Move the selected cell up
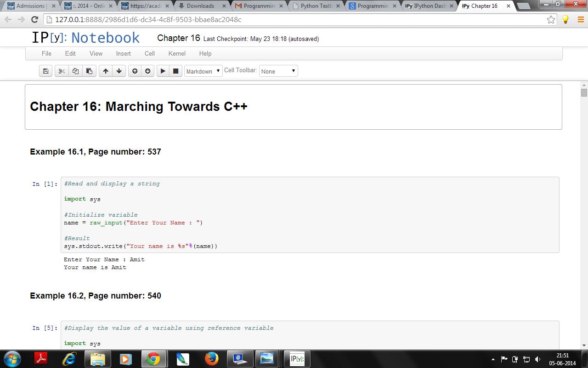The image size is (588, 368). coord(106,71)
